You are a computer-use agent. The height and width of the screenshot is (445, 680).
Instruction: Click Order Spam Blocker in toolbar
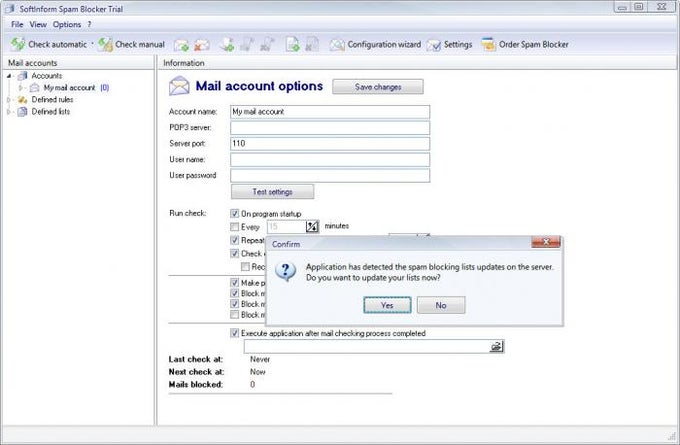[525, 44]
